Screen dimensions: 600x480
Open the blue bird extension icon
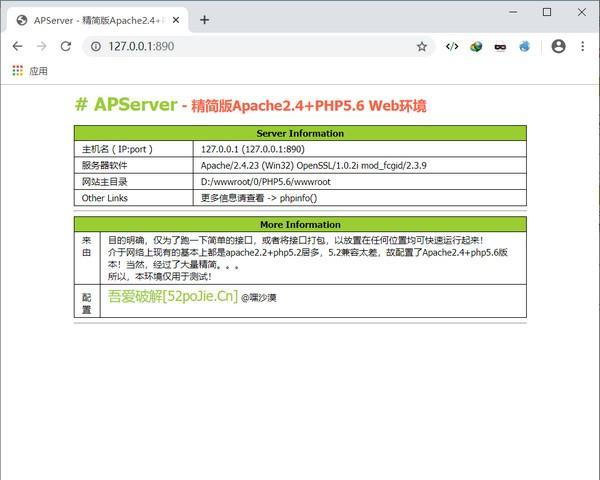(524, 47)
